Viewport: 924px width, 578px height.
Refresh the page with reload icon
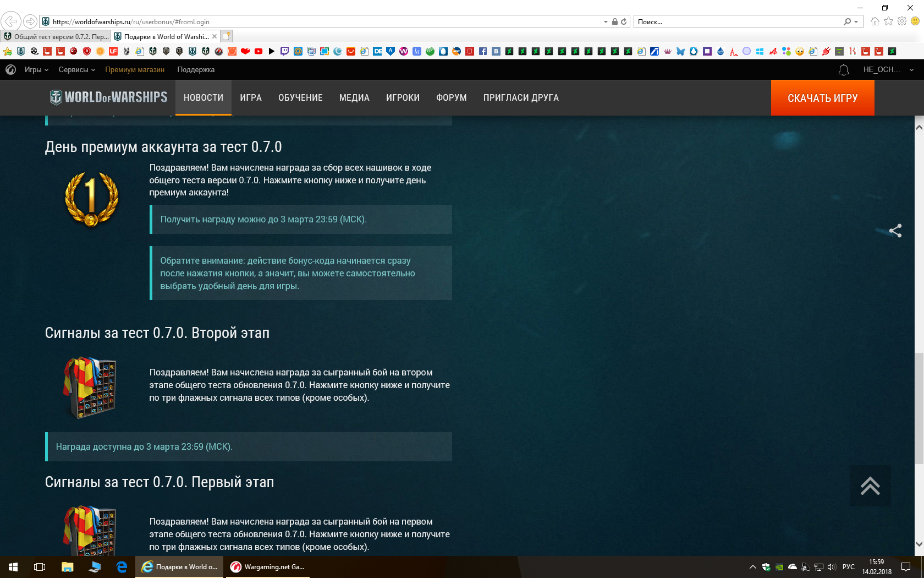click(x=624, y=22)
